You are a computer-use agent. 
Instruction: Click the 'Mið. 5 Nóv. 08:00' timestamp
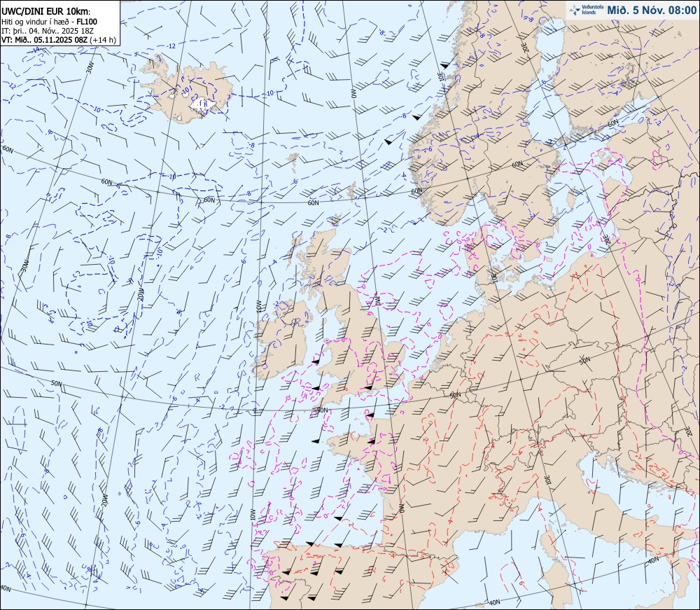pos(651,11)
